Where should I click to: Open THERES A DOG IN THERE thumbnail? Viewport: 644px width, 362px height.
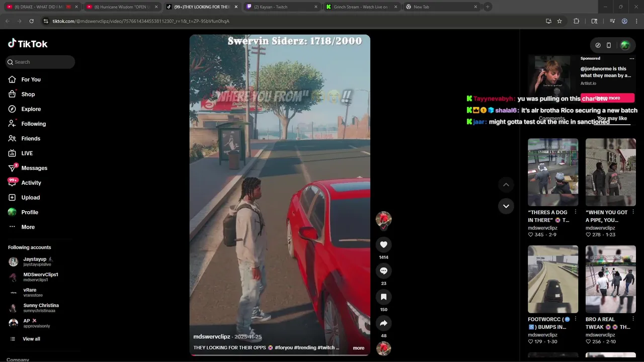coord(553,172)
